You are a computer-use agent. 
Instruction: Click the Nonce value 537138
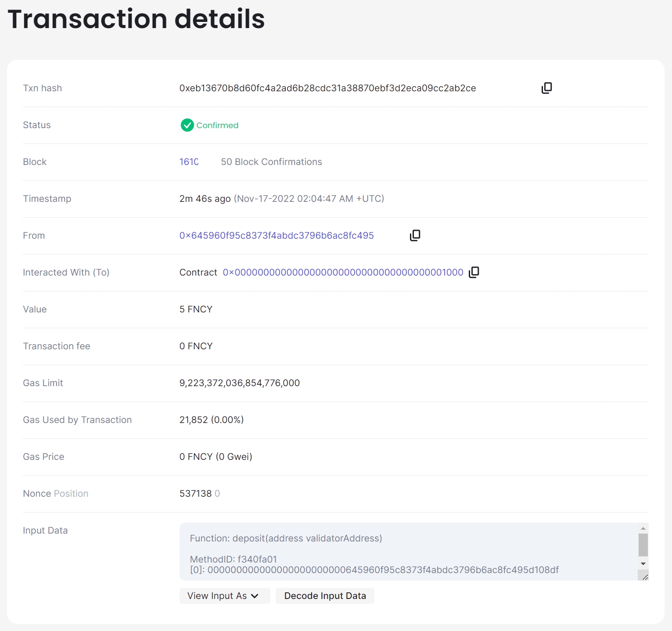click(x=196, y=494)
